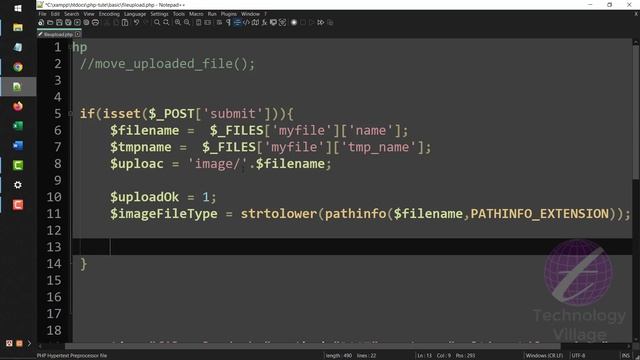Collapse the if block fold marker on line 5
The width and height of the screenshot is (640, 360).
(71, 113)
